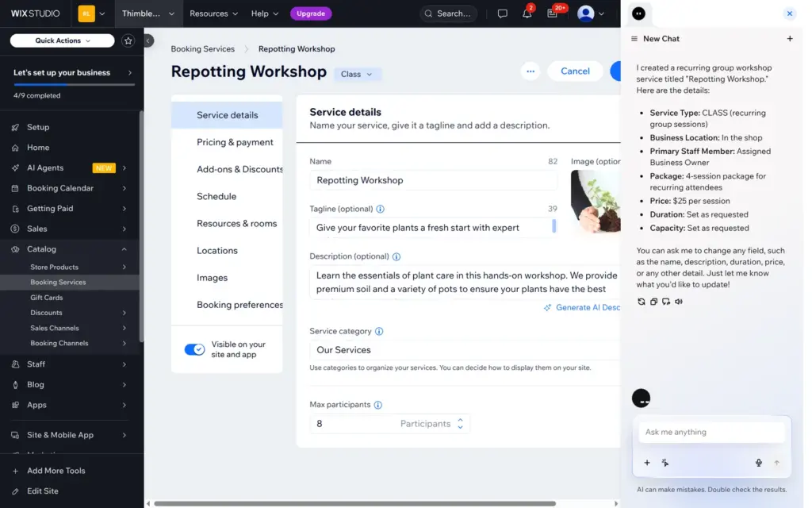Expand Booking Calendar in sidebar
Image resolution: width=812 pixels, height=508 pixels.
124,188
